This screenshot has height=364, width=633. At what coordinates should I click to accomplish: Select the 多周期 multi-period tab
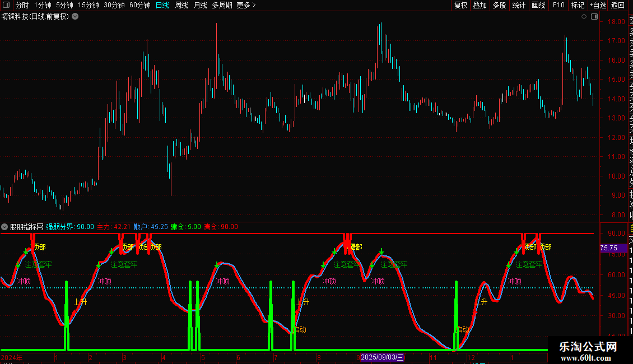pyautogui.click(x=222, y=5)
